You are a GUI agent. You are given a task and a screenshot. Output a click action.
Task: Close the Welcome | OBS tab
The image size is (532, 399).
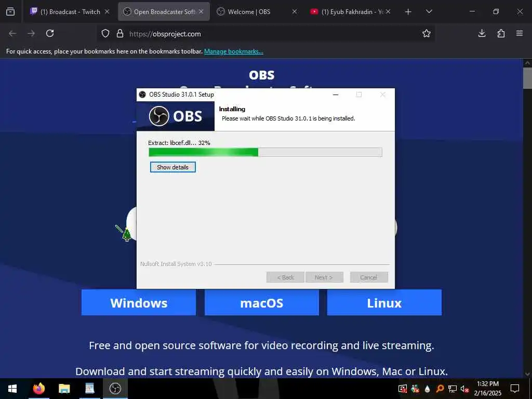(x=295, y=11)
